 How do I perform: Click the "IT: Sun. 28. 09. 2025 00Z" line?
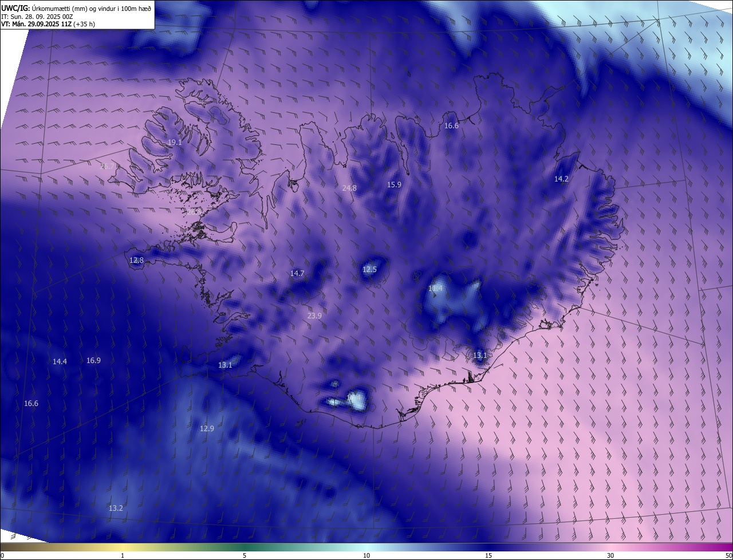pyautogui.click(x=37, y=16)
